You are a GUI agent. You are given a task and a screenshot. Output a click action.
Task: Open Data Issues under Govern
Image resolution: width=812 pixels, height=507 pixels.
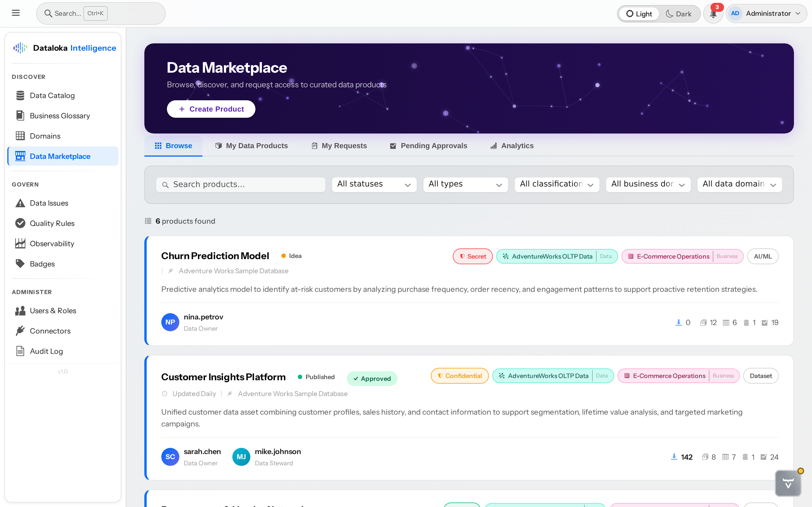[49, 203]
